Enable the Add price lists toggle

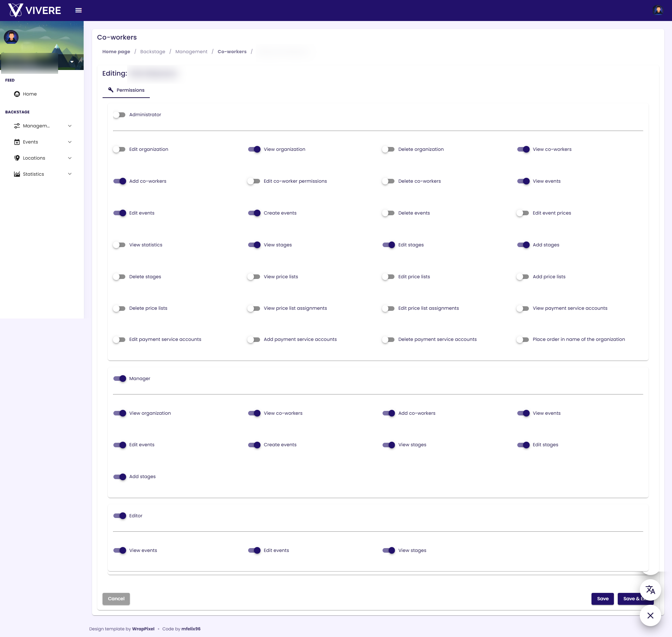tap(523, 277)
